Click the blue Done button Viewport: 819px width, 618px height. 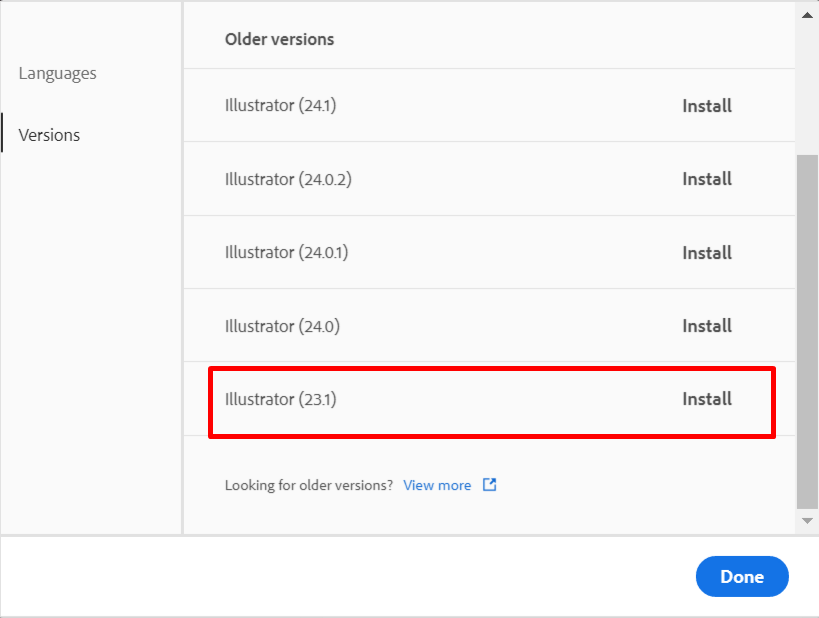(x=742, y=576)
